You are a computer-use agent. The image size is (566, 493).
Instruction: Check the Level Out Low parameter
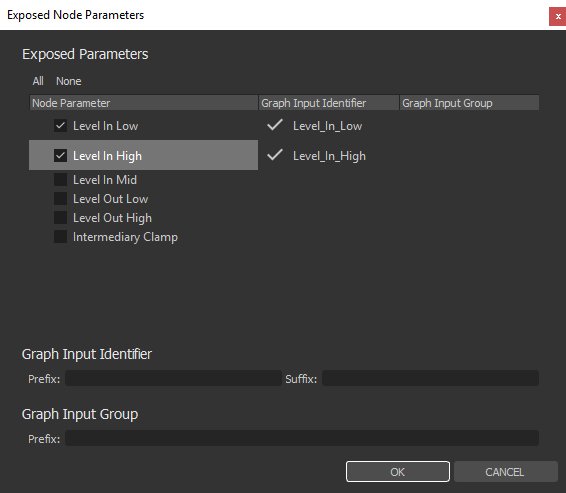[60, 198]
